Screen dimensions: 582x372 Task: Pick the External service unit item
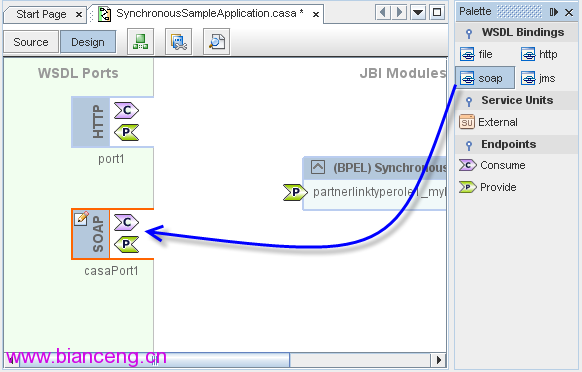(488, 122)
